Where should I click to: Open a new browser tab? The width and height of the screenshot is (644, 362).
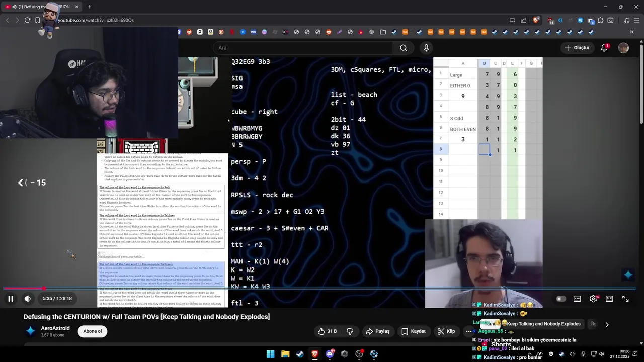(x=89, y=7)
